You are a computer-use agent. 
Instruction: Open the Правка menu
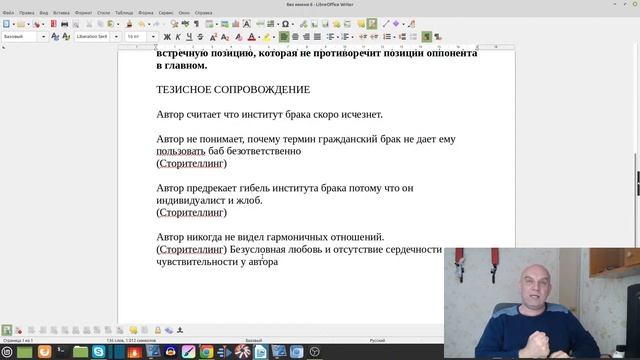click(x=27, y=13)
